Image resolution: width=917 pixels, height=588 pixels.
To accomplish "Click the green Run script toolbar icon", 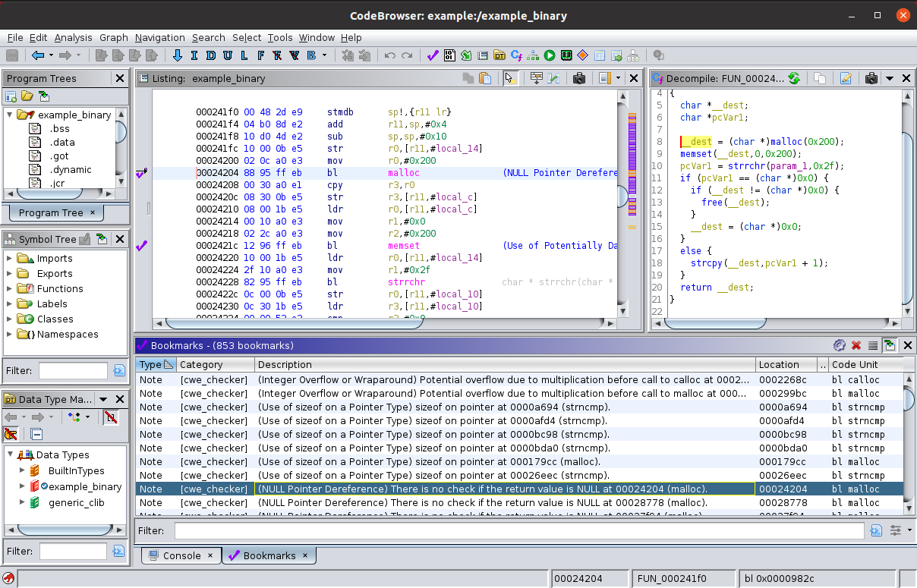I will coord(549,55).
